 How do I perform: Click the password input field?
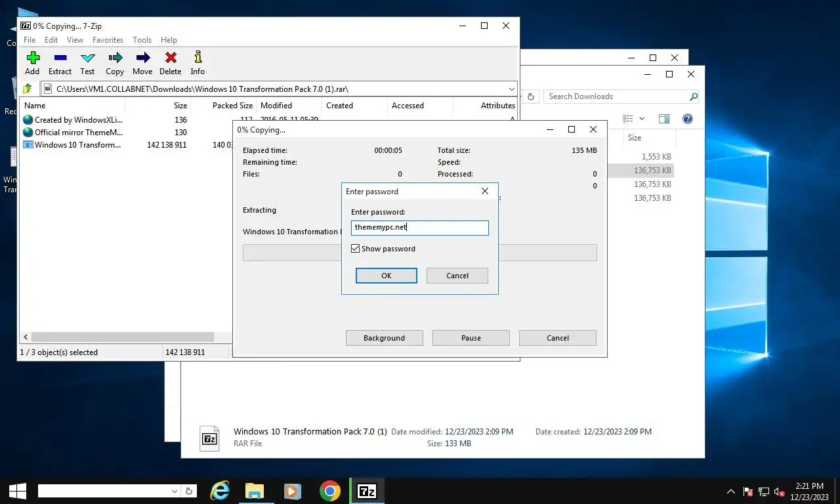click(420, 228)
